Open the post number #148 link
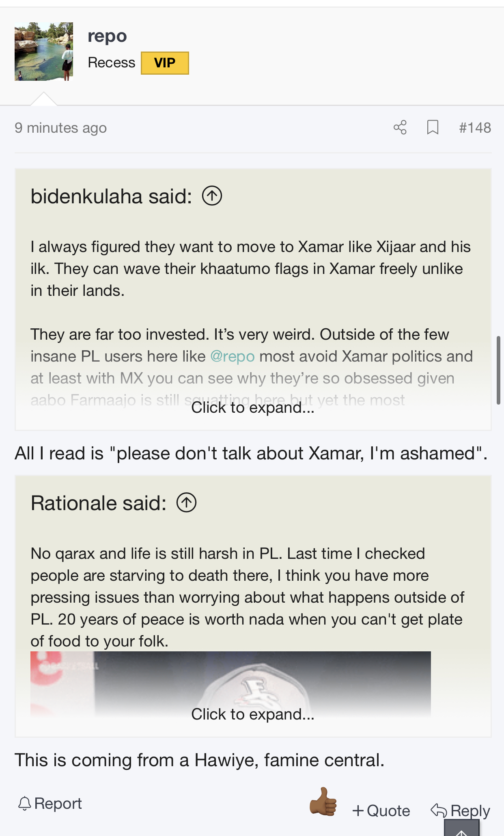The width and height of the screenshot is (504, 836). pyautogui.click(x=475, y=127)
